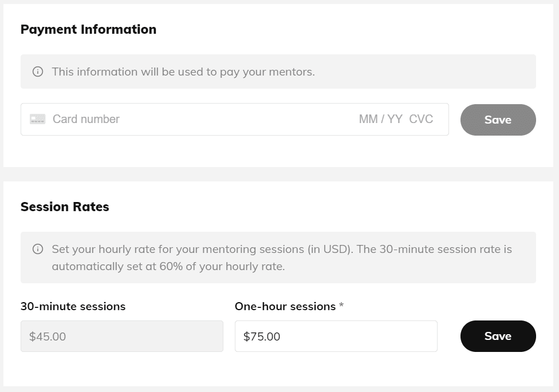
Task: Click the CVC placeholder field
Action: click(421, 119)
